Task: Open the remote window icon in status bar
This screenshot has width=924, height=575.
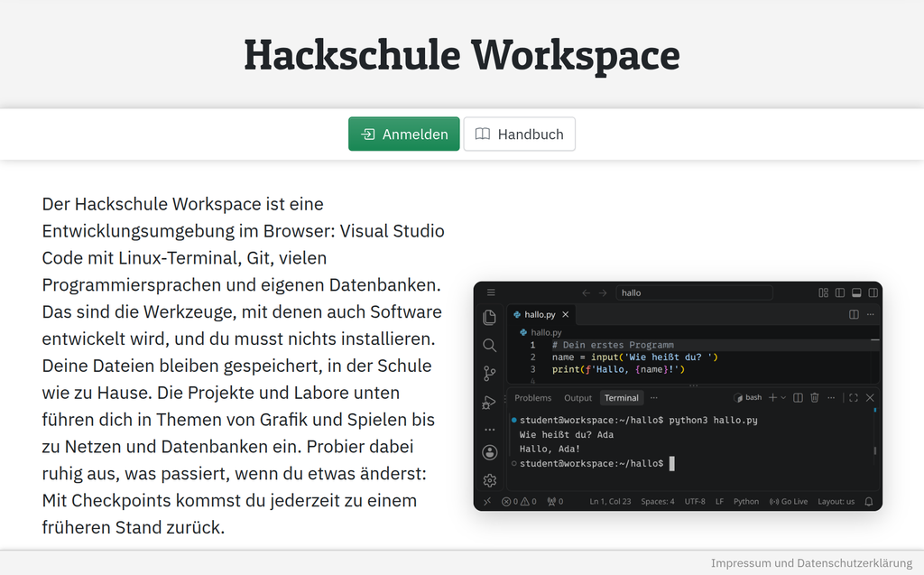Action: pyautogui.click(x=487, y=501)
